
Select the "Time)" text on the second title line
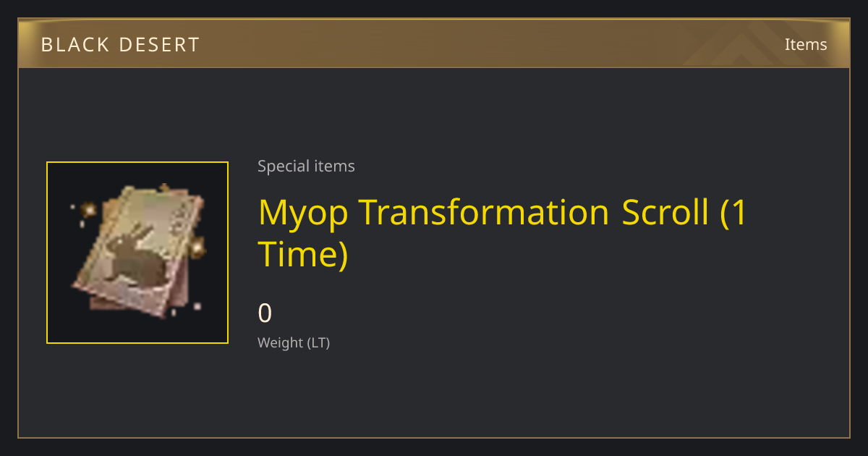(x=303, y=254)
